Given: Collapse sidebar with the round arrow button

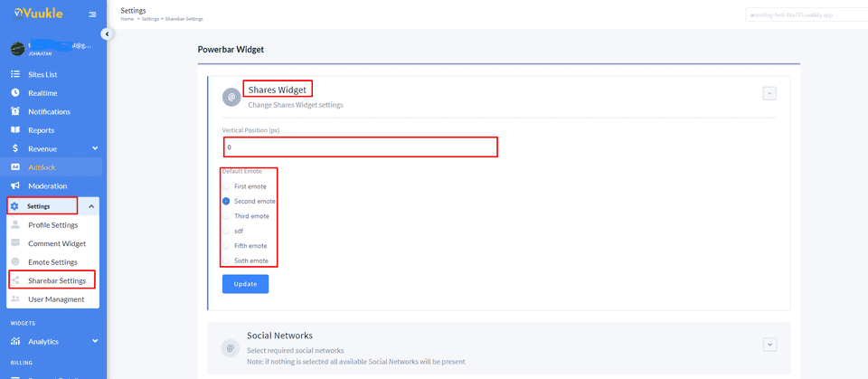Looking at the screenshot, I should (x=107, y=34).
